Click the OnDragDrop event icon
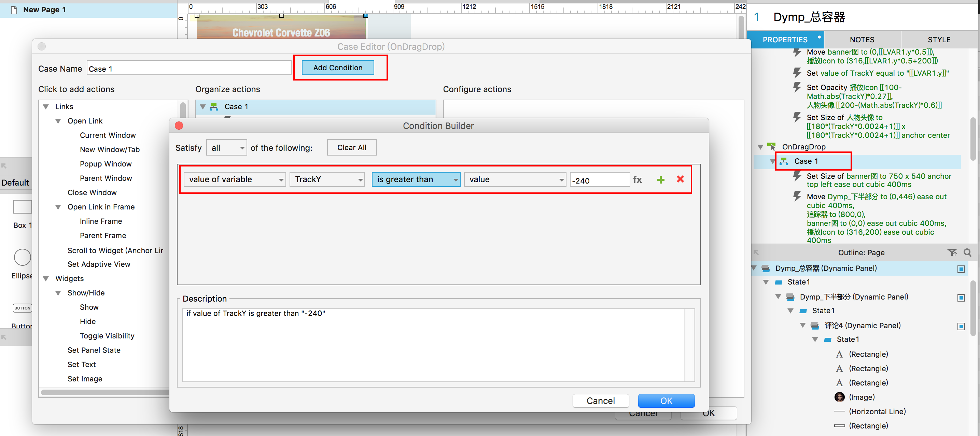The image size is (980, 436). (771, 146)
